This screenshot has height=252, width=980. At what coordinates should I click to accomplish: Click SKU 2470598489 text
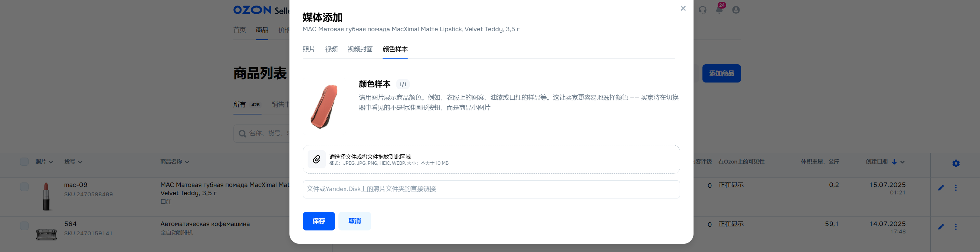coord(89,194)
